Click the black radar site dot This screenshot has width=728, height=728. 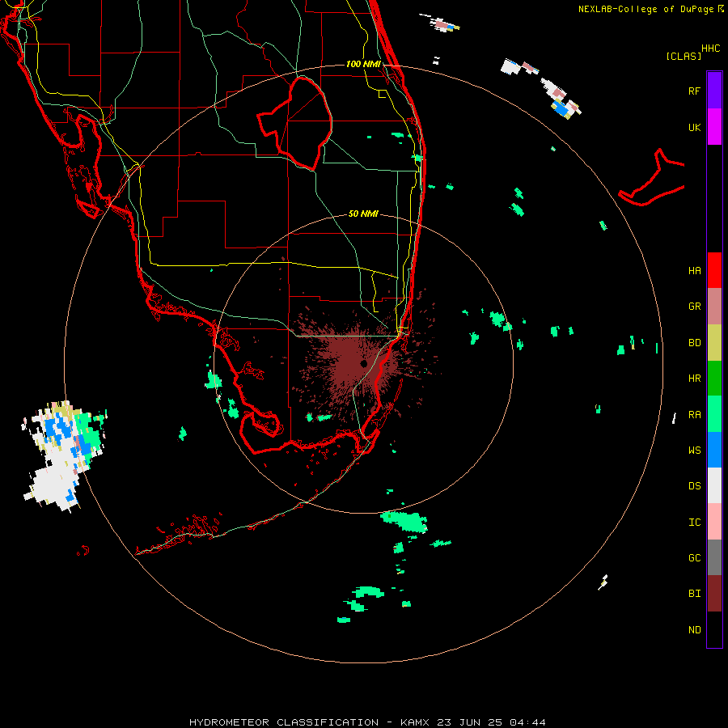(x=363, y=363)
